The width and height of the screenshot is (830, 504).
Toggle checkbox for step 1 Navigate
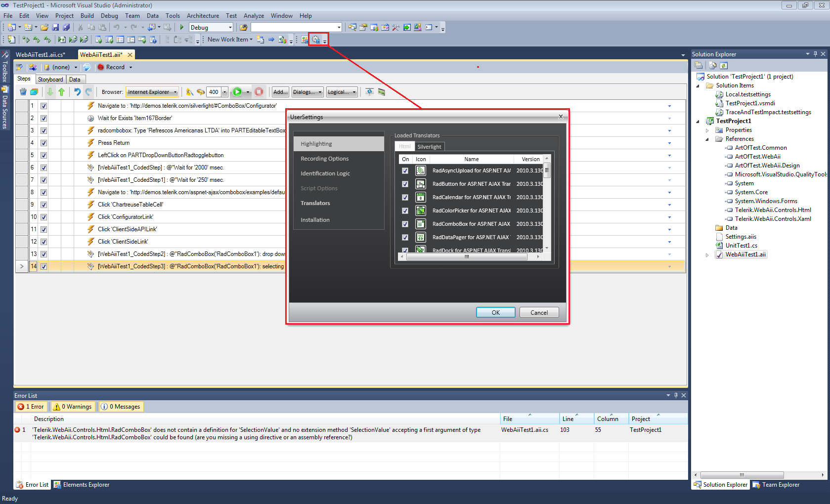pyautogui.click(x=44, y=106)
